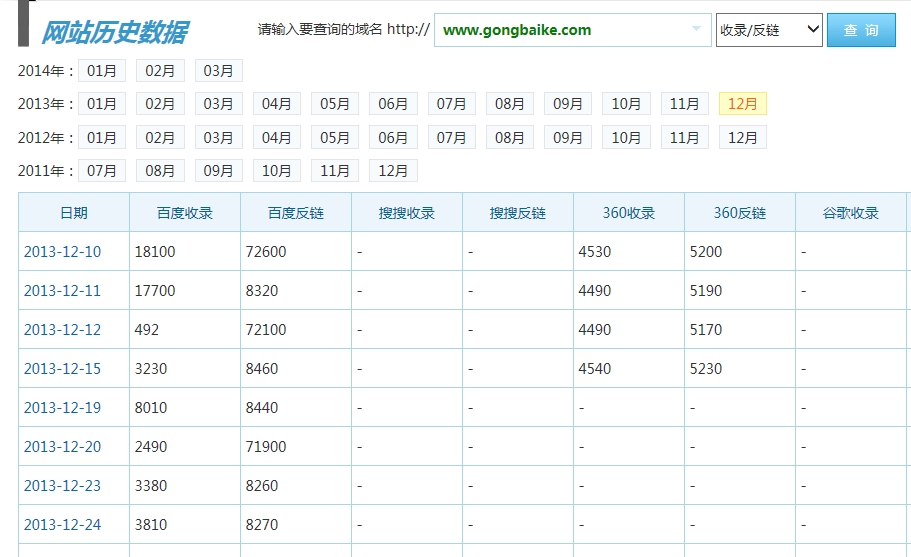Select 2011年 07月 tab
The image size is (911, 557).
click(x=102, y=171)
